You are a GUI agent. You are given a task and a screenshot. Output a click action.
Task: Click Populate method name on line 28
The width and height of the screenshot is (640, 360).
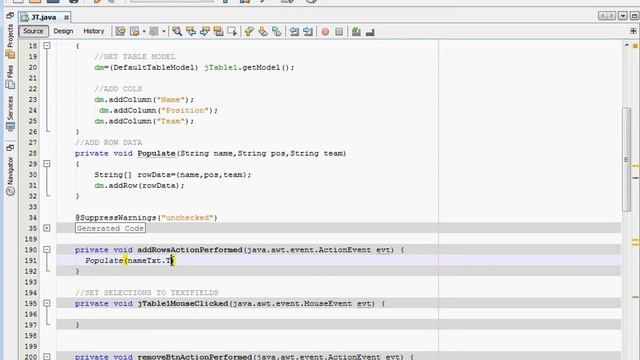pos(156,153)
